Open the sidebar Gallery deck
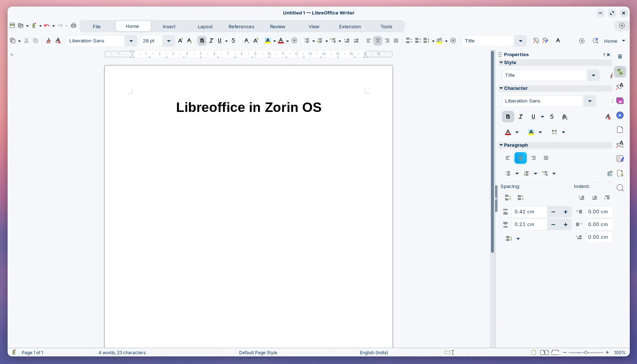Screen dimensions: 637x364 620,101
